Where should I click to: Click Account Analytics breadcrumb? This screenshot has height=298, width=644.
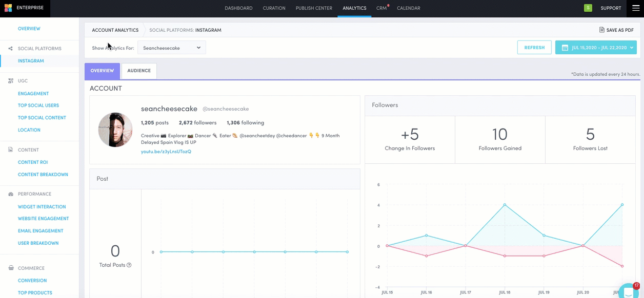point(115,30)
